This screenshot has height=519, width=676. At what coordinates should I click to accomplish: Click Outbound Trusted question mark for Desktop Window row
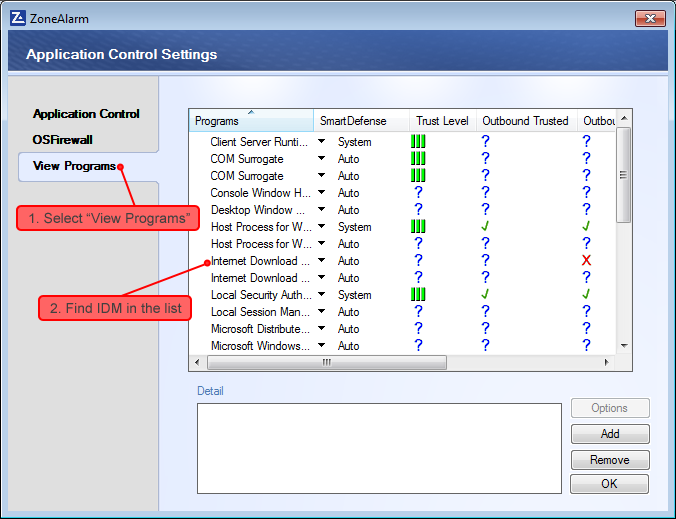coord(485,210)
